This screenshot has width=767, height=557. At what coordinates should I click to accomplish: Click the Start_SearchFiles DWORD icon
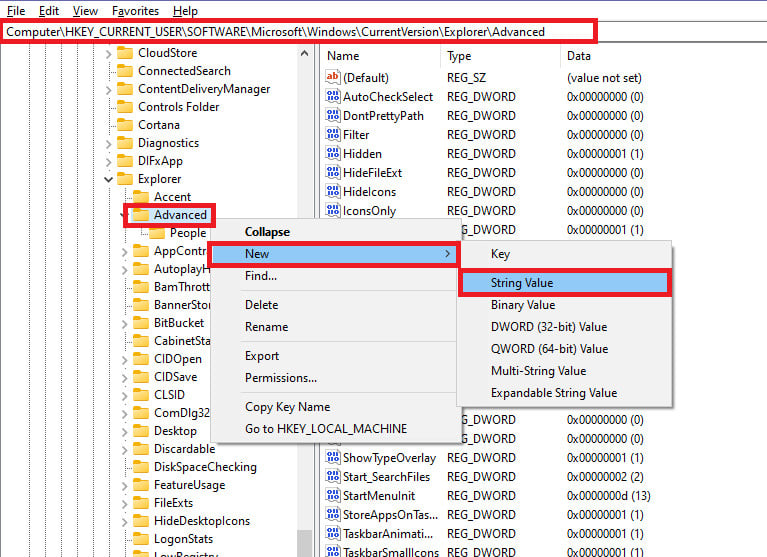point(333,477)
